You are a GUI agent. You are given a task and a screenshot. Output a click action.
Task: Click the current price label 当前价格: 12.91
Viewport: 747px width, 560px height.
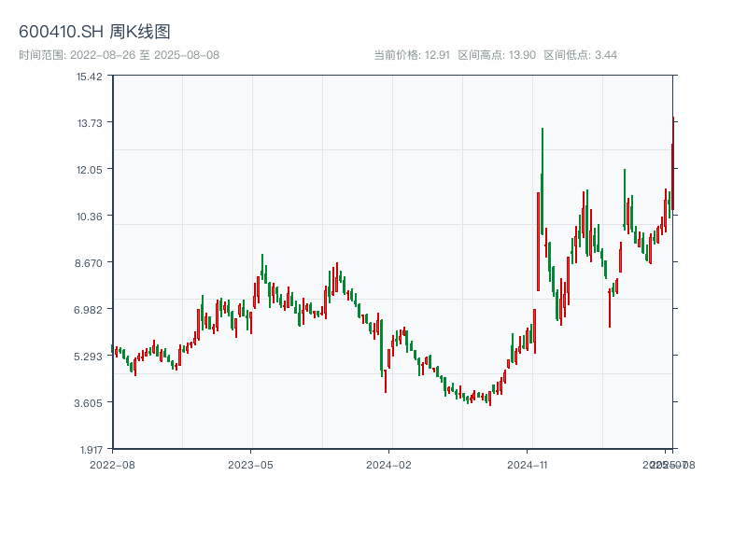pos(412,55)
